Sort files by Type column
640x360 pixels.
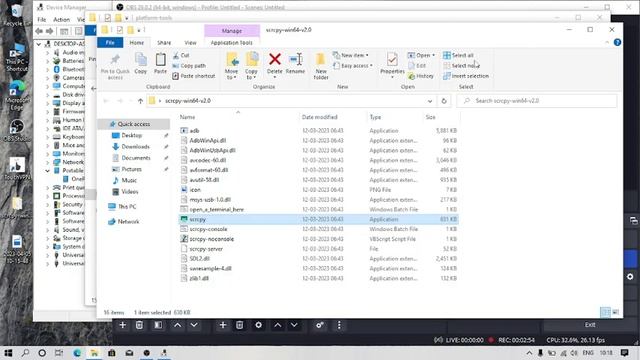click(375, 117)
